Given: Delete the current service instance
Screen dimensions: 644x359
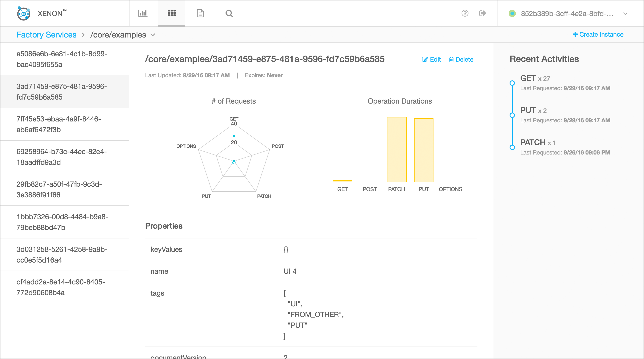Looking at the screenshot, I should (461, 59).
